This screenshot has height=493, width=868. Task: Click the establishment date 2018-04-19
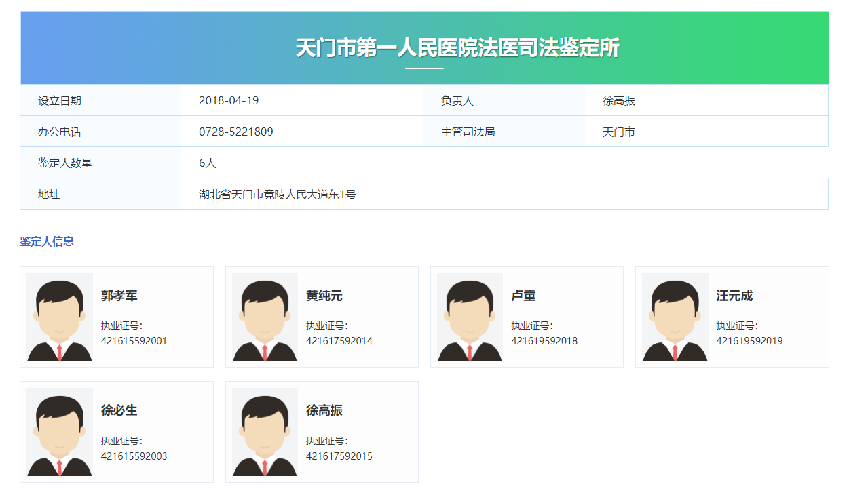[229, 100]
